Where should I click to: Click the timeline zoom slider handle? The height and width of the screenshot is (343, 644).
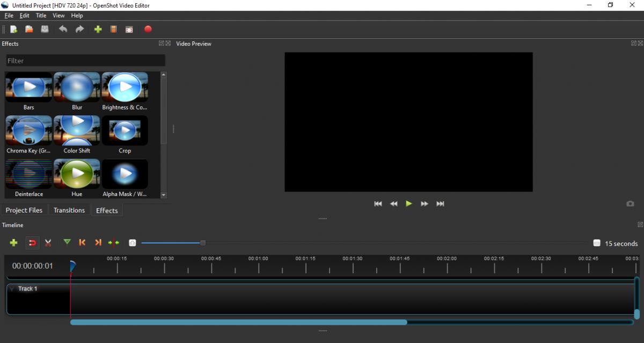coord(203,243)
